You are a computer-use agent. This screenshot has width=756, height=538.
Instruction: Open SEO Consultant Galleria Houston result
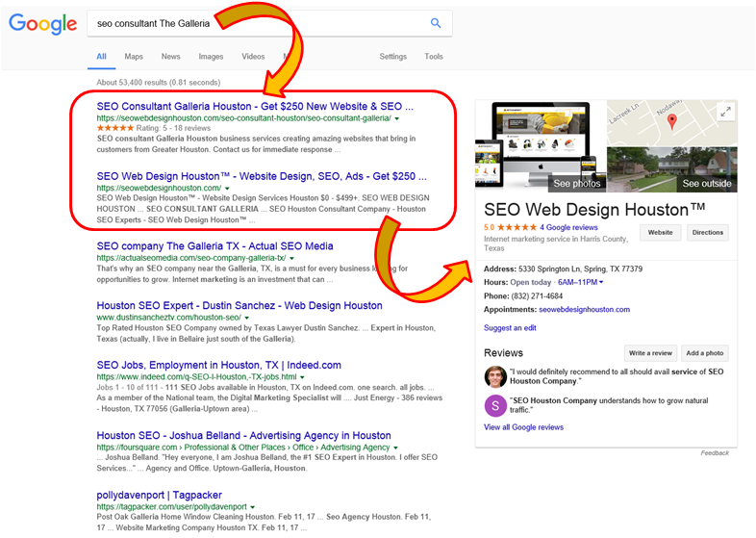point(255,106)
